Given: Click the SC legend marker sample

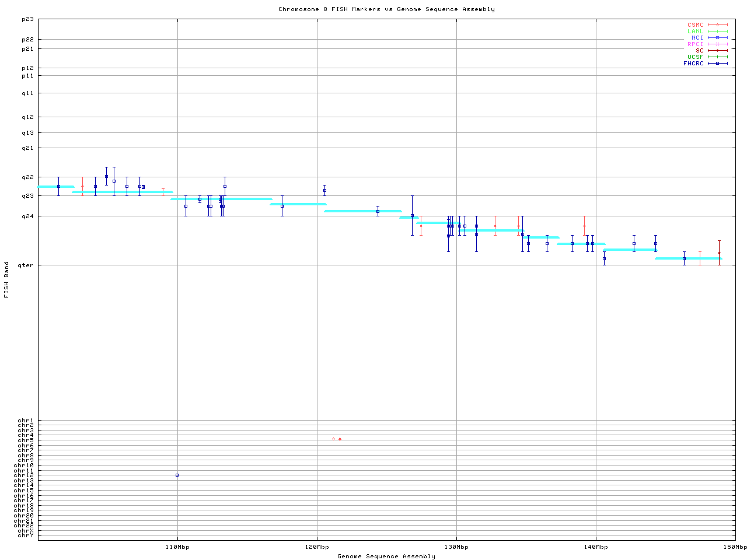Looking at the screenshot, I should click(718, 51).
